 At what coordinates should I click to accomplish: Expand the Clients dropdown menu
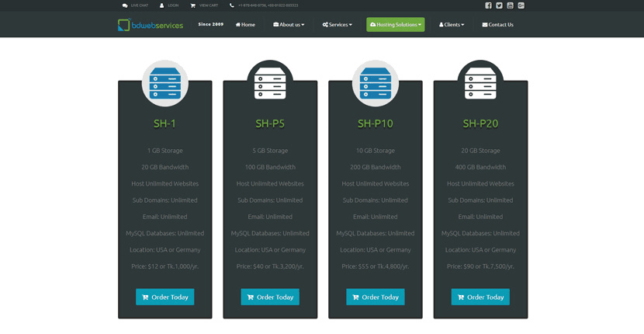tap(452, 25)
